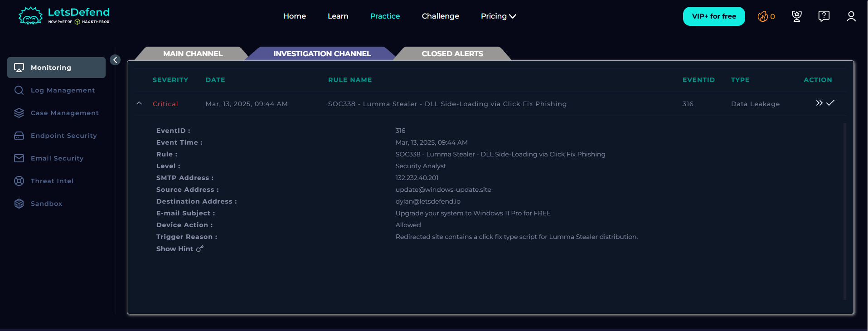The height and width of the screenshot is (331, 868).
Task: Click the Severity column header
Action: (x=170, y=80)
